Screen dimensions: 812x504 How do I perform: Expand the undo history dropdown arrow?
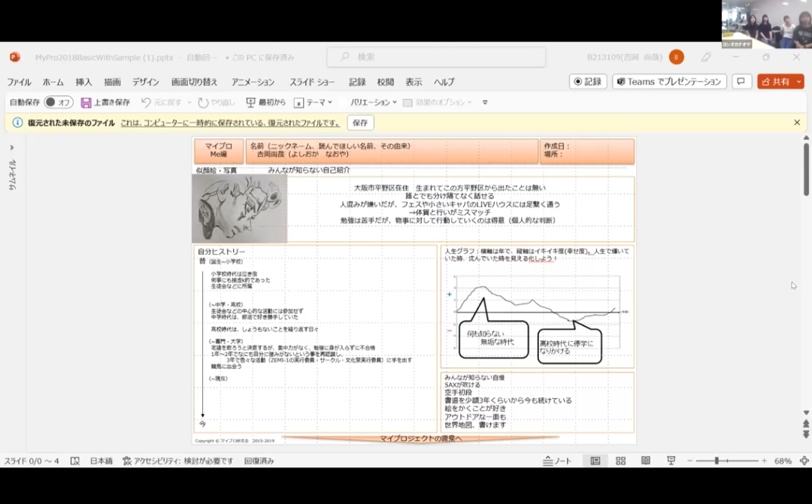point(189,102)
